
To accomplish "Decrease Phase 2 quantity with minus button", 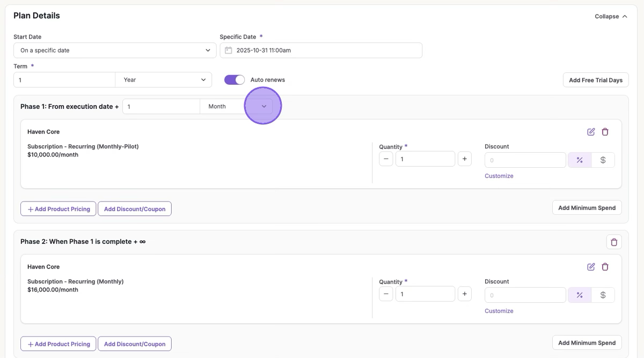I will (x=386, y=294).
